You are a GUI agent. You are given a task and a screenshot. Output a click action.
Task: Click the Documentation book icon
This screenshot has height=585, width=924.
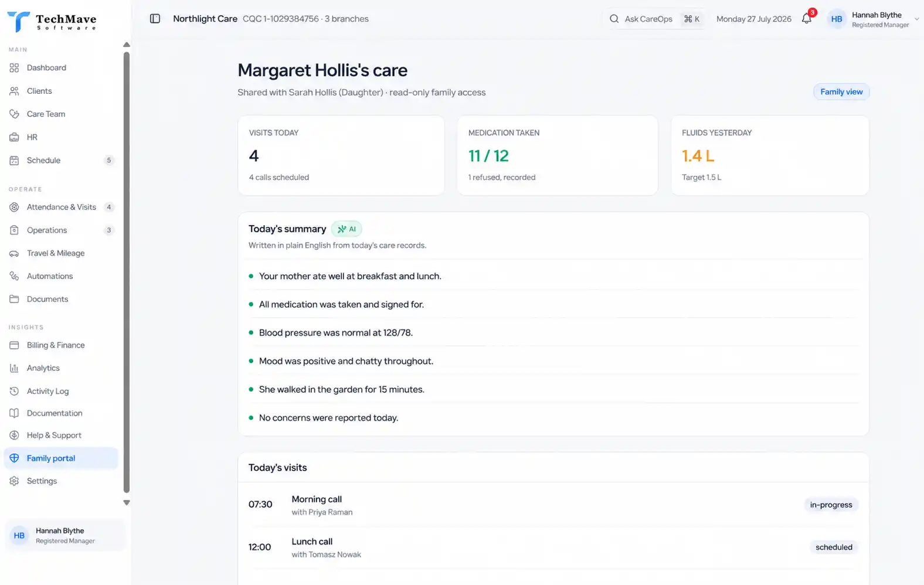point(14,413)
